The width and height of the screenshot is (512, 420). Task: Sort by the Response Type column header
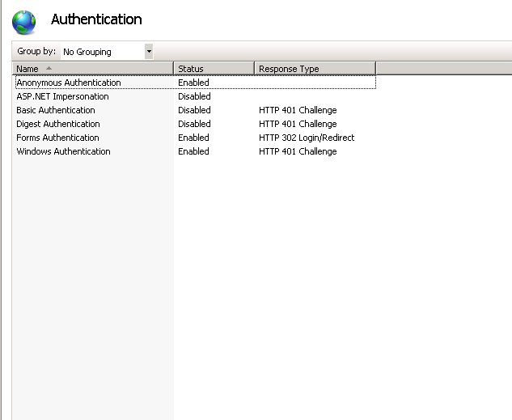click(289, 69)
